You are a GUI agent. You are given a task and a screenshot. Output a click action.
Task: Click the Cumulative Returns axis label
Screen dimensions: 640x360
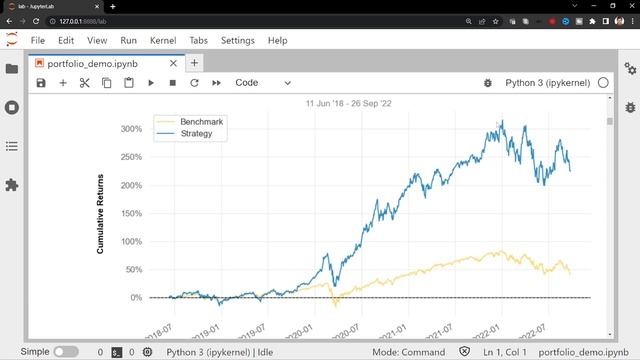100,214
